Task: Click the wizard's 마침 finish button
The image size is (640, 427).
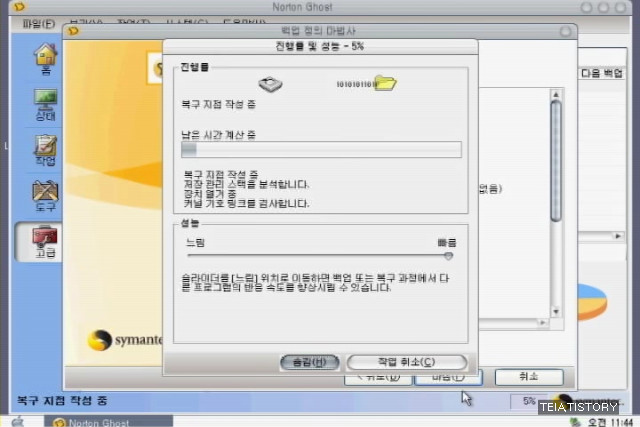Action: coord(448,378)
